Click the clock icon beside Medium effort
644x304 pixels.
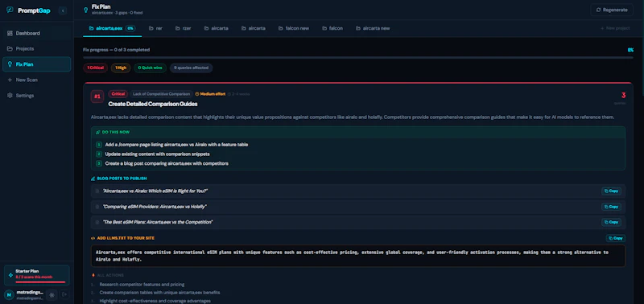[x=197, y=94]
